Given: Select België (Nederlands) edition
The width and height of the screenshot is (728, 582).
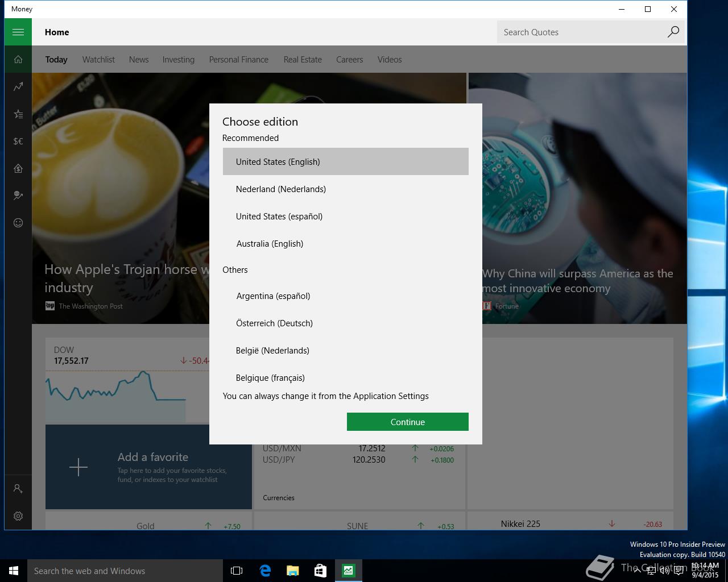Looking at the screenshot, I should tap(346, 350).
